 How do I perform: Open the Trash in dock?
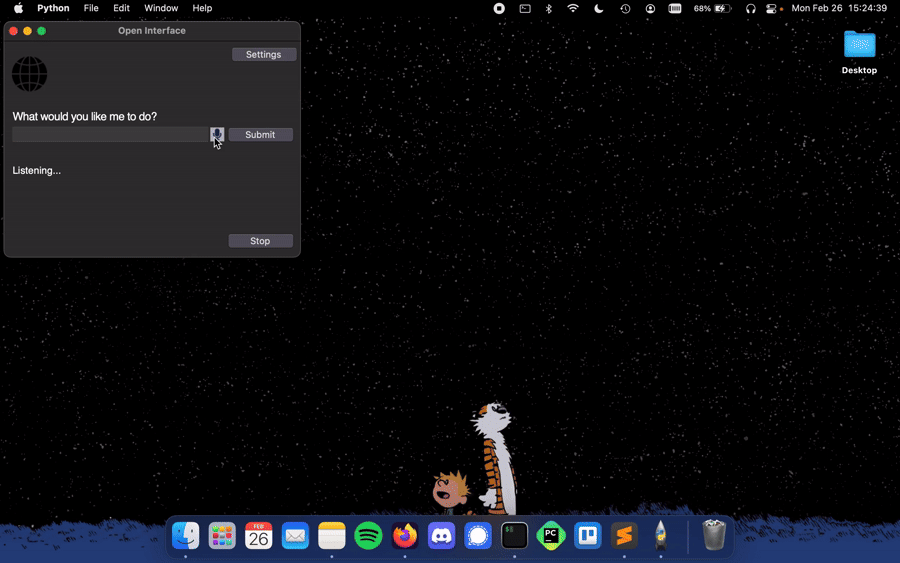(714, 535)
